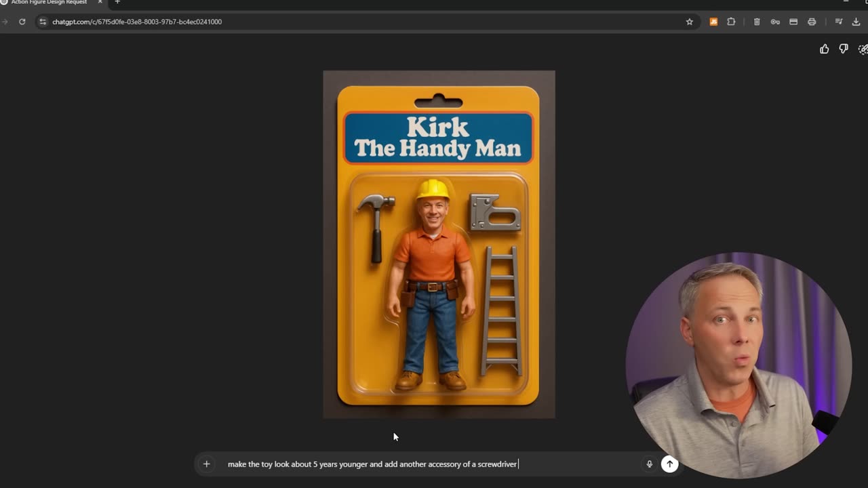Image resolution: width=868 pixels, height=488 pixels.
Task: Click the chatgpt.com URL in the address bar
Action: click(x=137, y=22)
